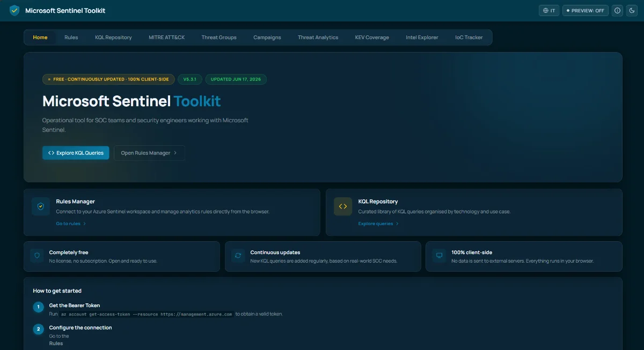This screenshot has width=644, height=350.
Task: Click step 2 Configure the connection
Action: 80,327
